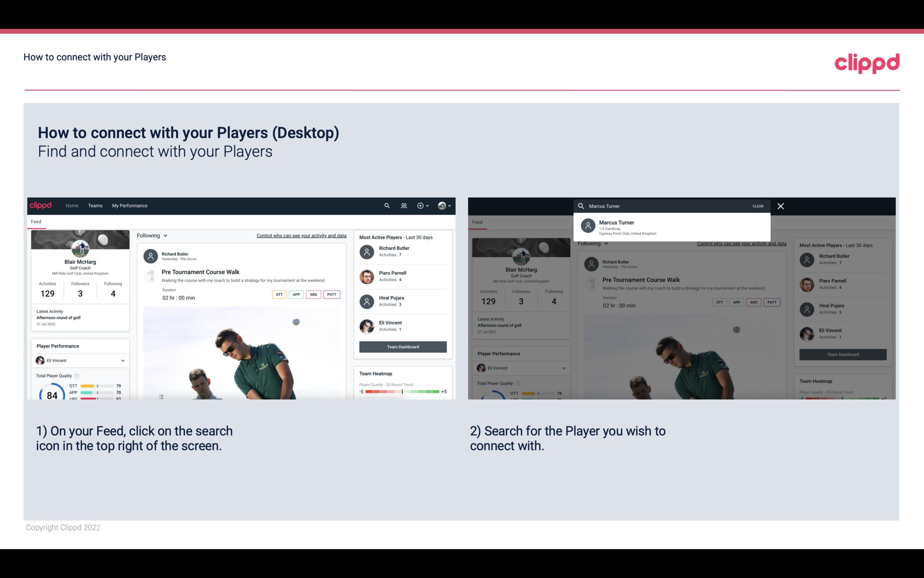Click Control who can see activity link
This screenshot has width=924, height=578.
pyautogui.click(x=301, y=235)
